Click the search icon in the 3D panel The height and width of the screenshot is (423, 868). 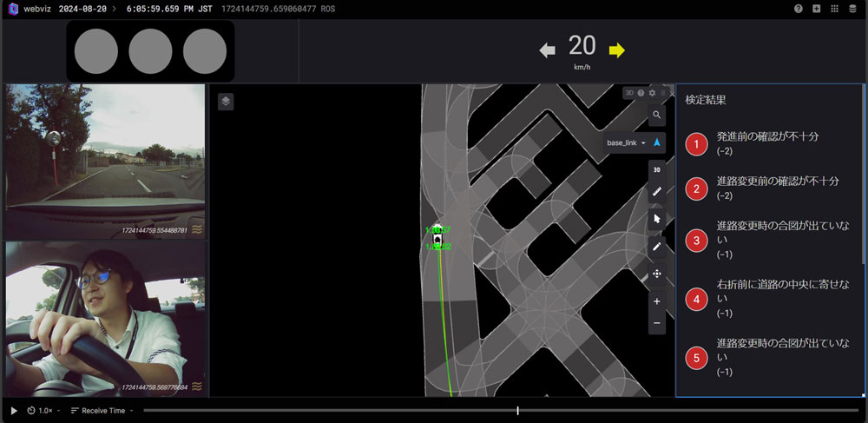point(656,116)
